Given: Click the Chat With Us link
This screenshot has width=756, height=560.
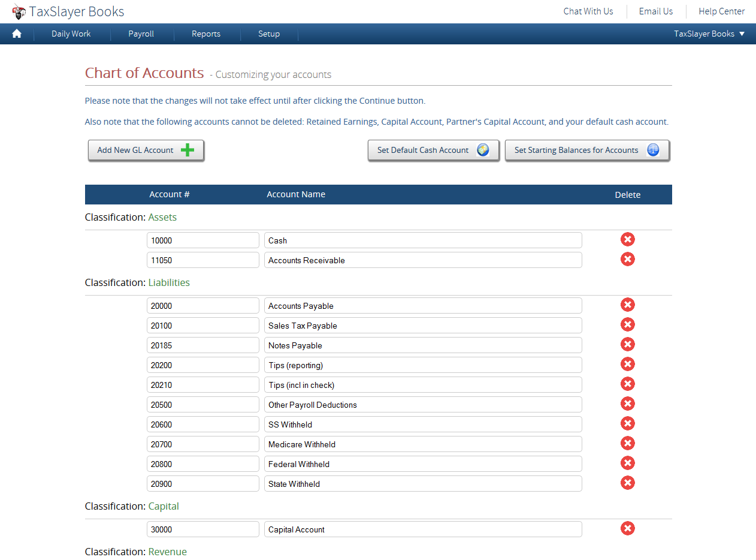Looking at the screenshot, I should pos(588,11).
